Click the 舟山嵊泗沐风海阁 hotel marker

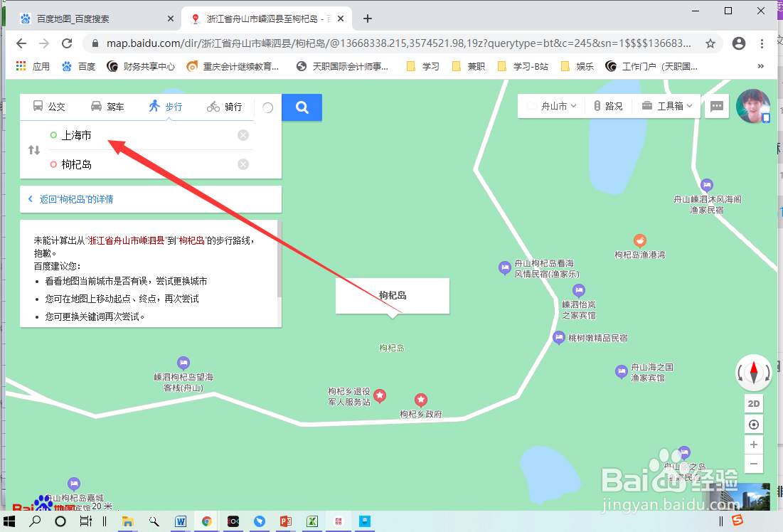tap(707, 186)
